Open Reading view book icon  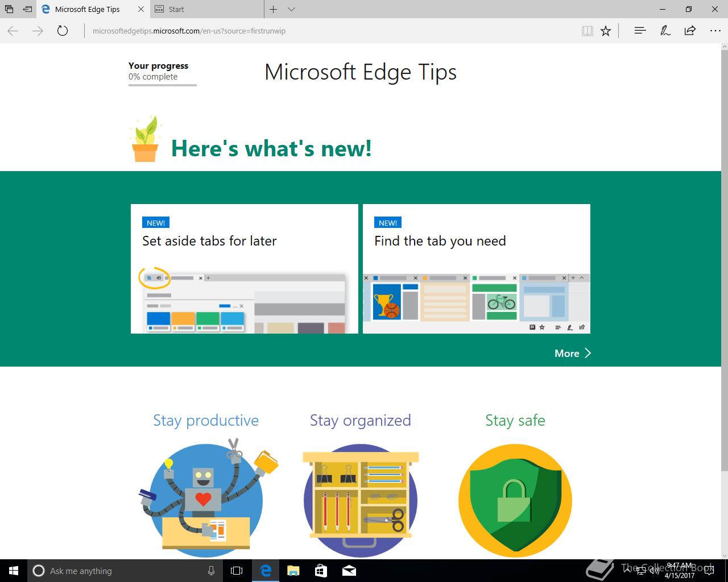[588, 31]
